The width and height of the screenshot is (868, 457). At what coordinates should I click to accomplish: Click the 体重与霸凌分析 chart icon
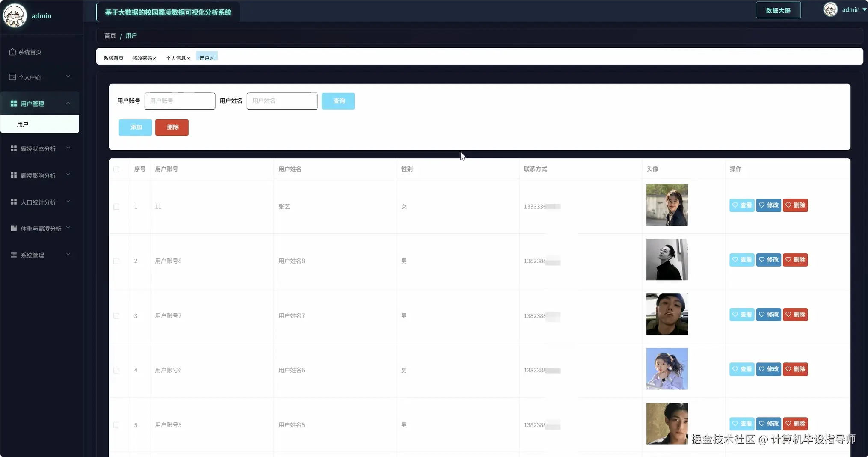(x=14, y=228)
